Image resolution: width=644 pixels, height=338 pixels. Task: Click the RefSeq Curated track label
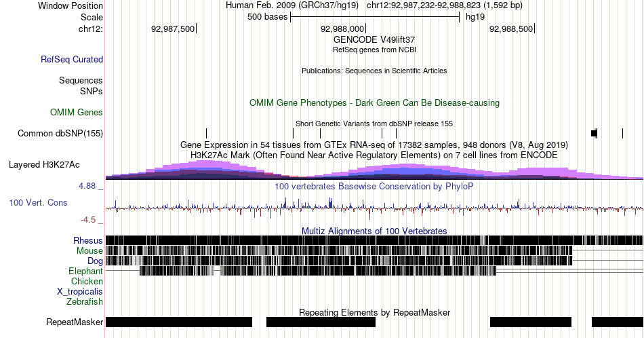pyautogui.click(x=72, y=59)
